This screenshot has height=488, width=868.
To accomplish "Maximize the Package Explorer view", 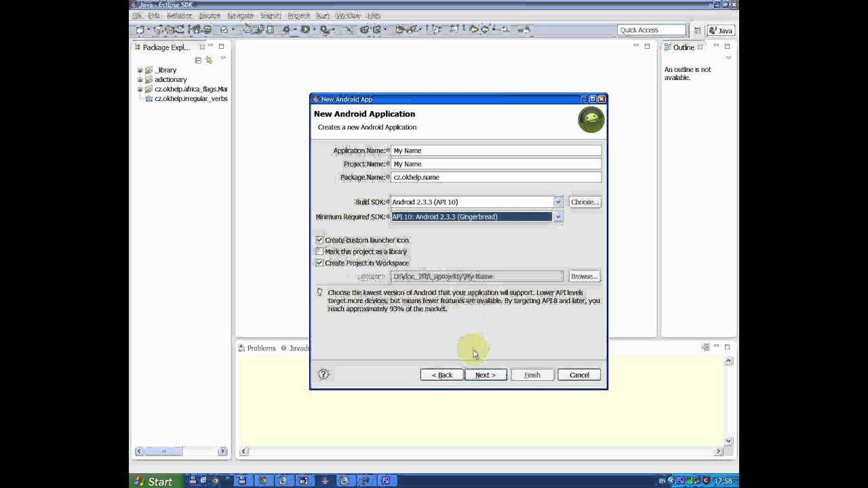I will pyautogui.click(x=221, y=47).
